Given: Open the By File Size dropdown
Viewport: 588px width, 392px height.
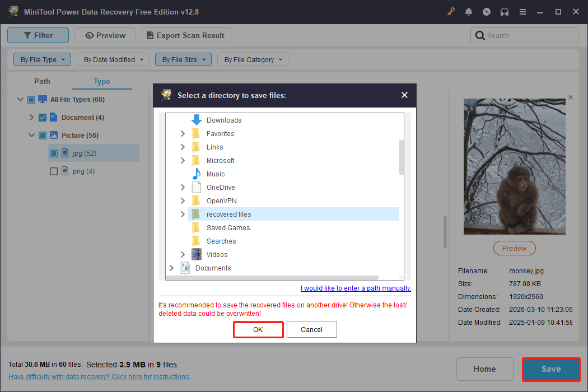Looking at the screenshot, I should (x=183, y=59).
